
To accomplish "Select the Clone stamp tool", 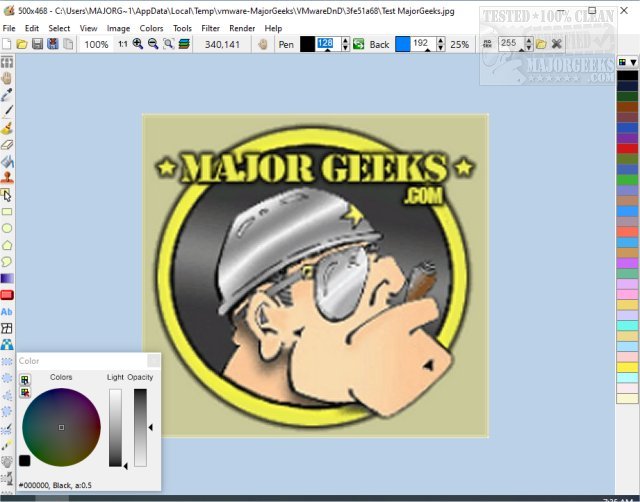I will (x=7, y=178).
